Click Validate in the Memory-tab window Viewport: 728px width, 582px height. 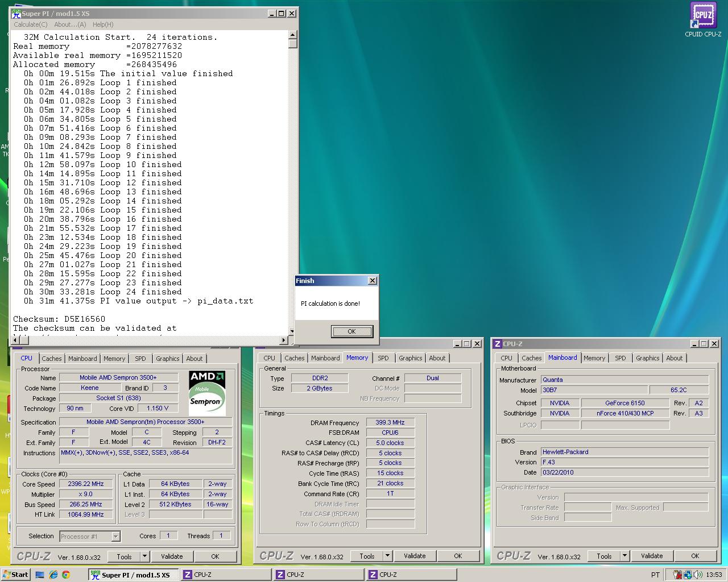[x=415, y=556]
